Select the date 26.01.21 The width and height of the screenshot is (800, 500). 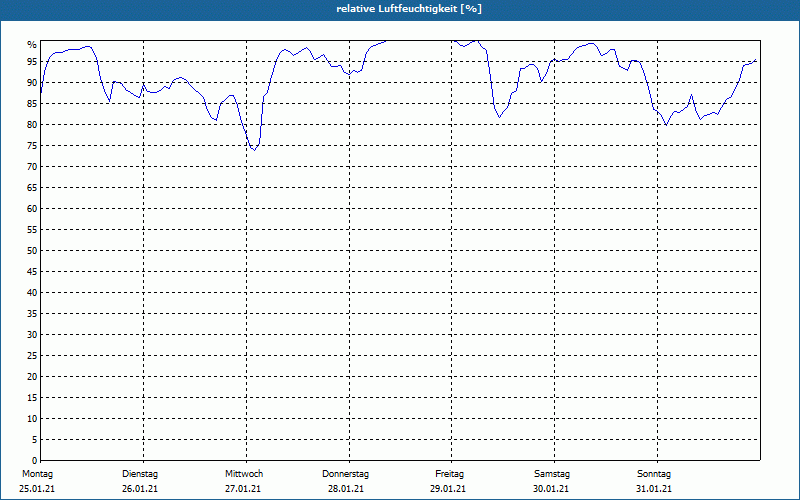140,489
